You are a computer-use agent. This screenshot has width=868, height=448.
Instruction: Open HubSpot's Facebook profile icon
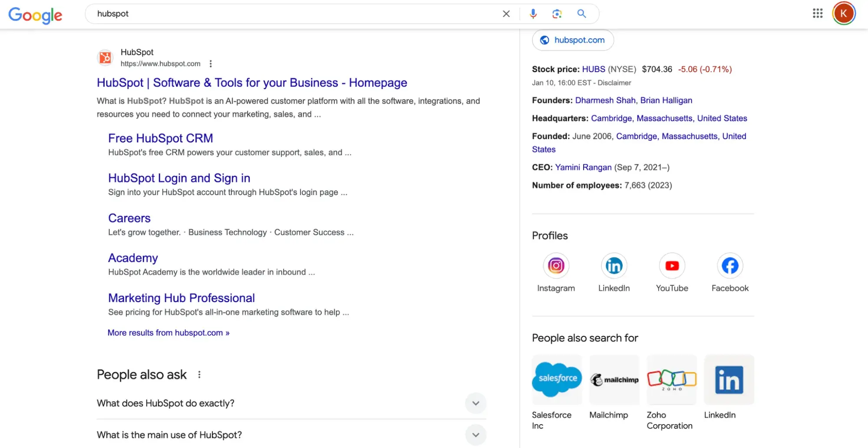click(729, 265)
